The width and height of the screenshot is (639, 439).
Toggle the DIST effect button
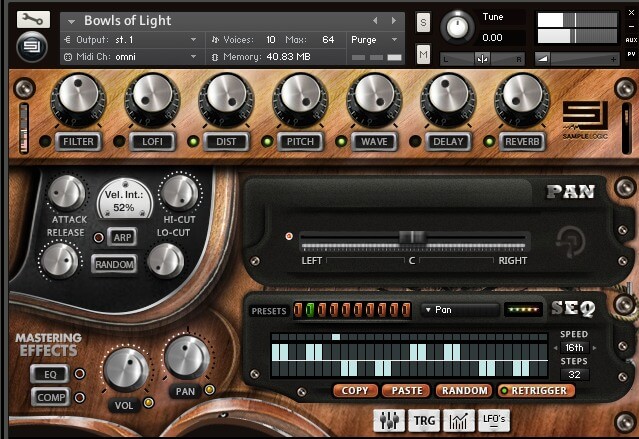[x=226, y=142]
